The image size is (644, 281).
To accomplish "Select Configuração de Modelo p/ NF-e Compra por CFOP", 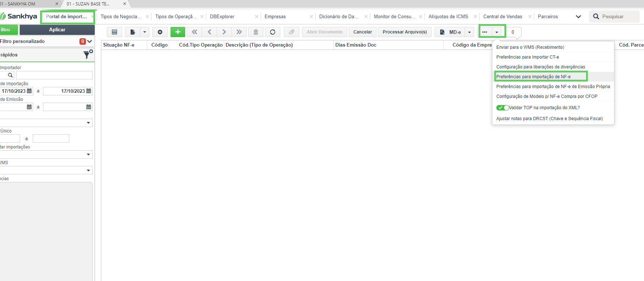I will click(553, 96).
